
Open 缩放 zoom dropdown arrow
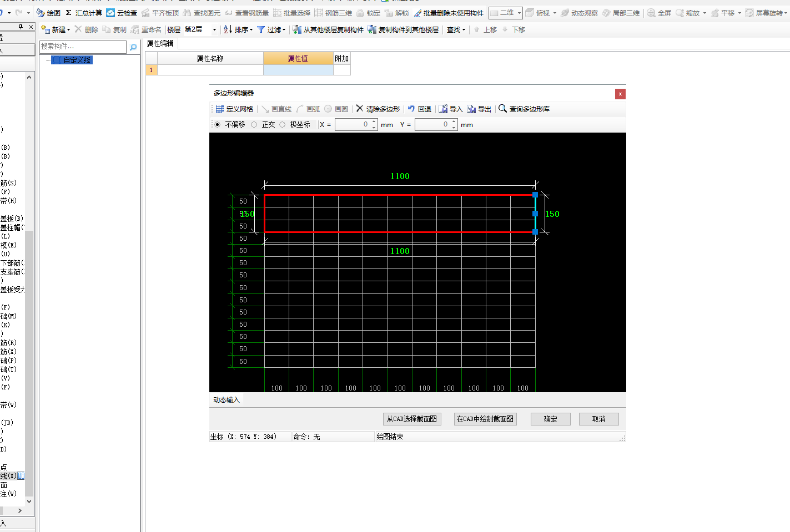[x=705, y=13]
